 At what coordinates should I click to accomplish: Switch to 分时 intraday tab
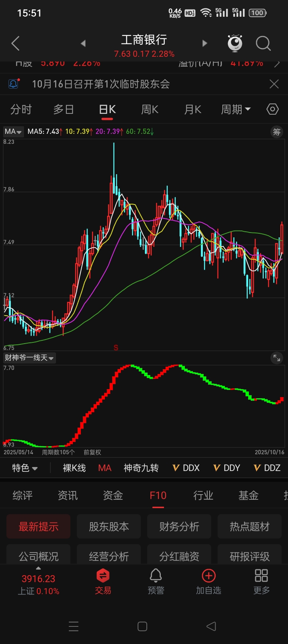(x=21, y=109)
